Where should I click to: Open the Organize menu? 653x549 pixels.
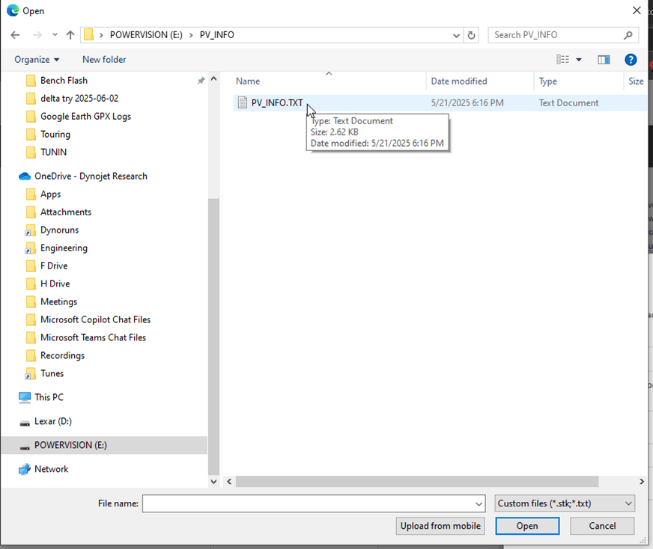click(x=37, y=60)
